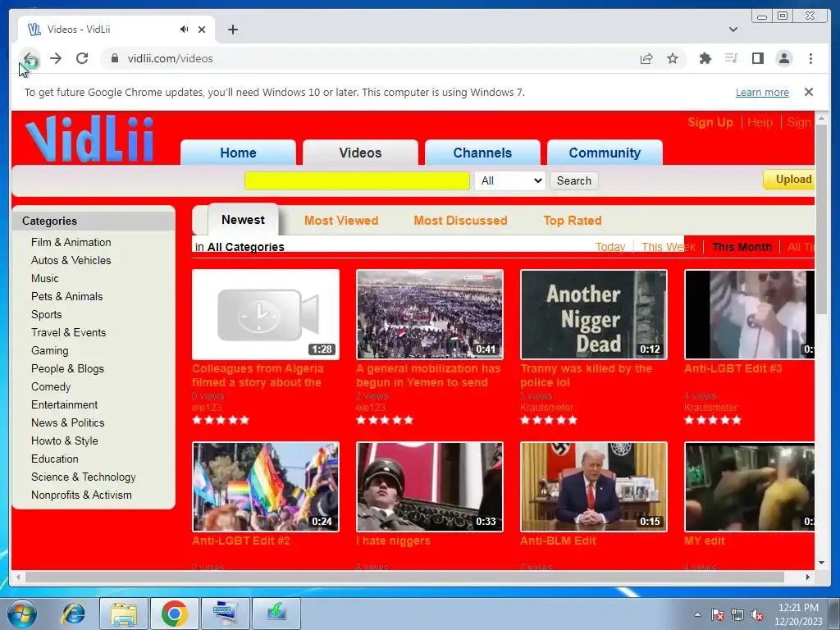The height and width of the screenshot is (630, 840).
Task: Launch Internet Explorer from the taskbar
Action: tap(73, 614)
